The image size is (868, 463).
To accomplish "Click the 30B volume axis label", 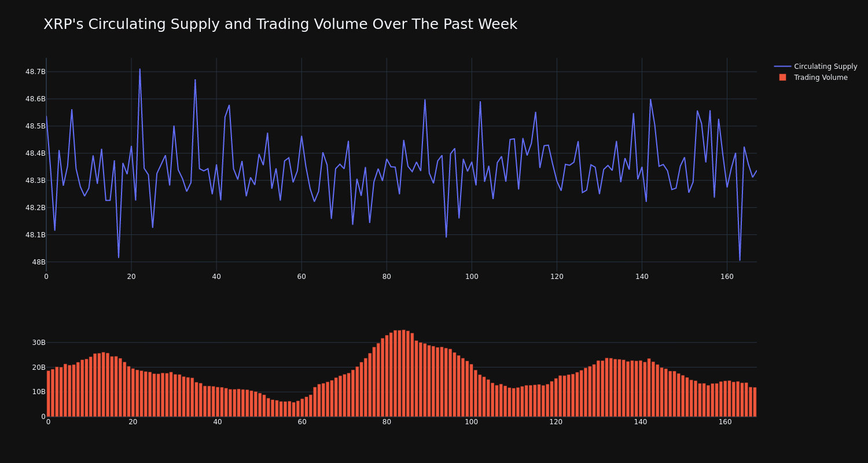I will [39, 343].
